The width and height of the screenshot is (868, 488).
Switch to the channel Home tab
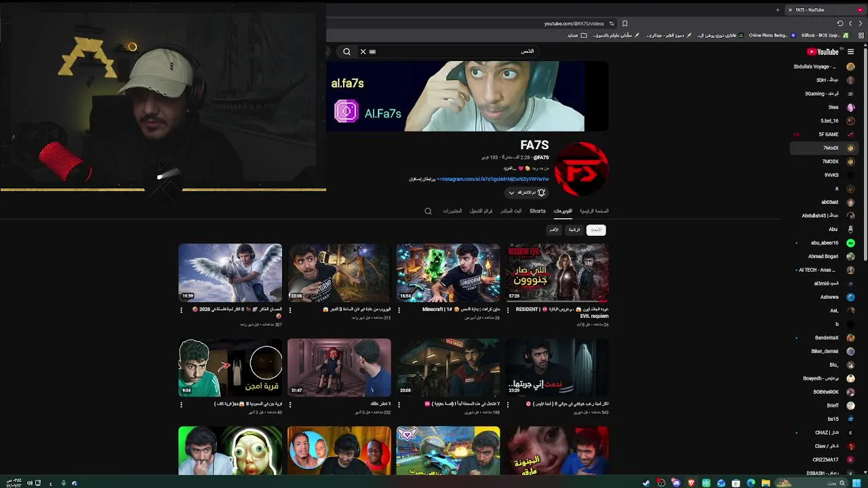coord(594,211)
